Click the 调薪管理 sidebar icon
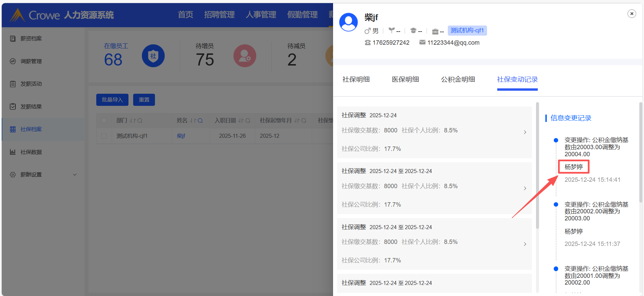The width and height of the screenshot is (644, 296). point(13,61)
